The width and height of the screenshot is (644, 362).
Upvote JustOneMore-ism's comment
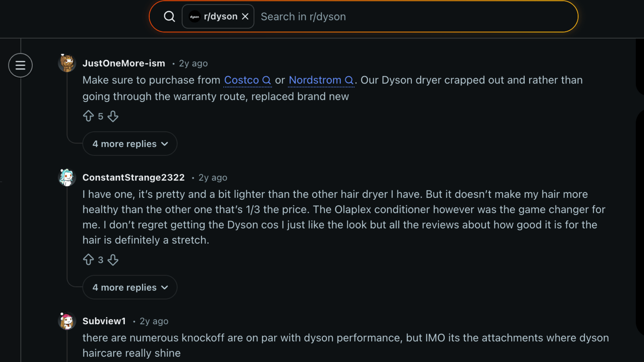[x=89, y=116]
